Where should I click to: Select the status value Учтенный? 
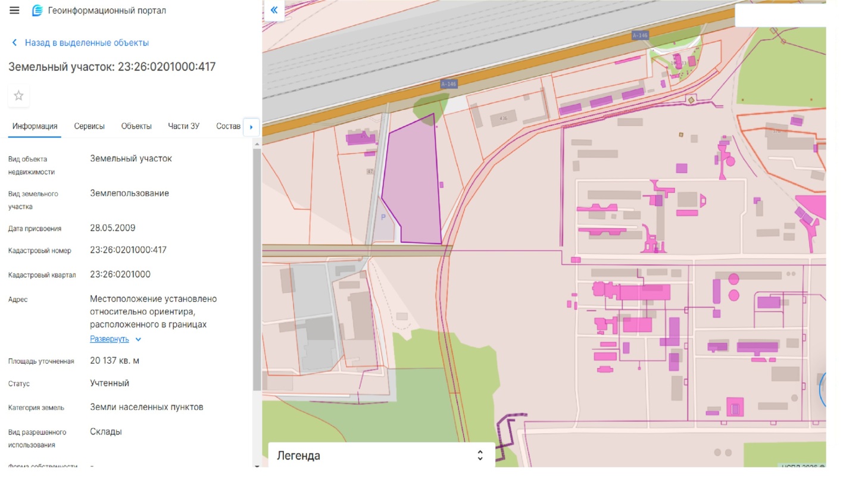click(110, 383)
